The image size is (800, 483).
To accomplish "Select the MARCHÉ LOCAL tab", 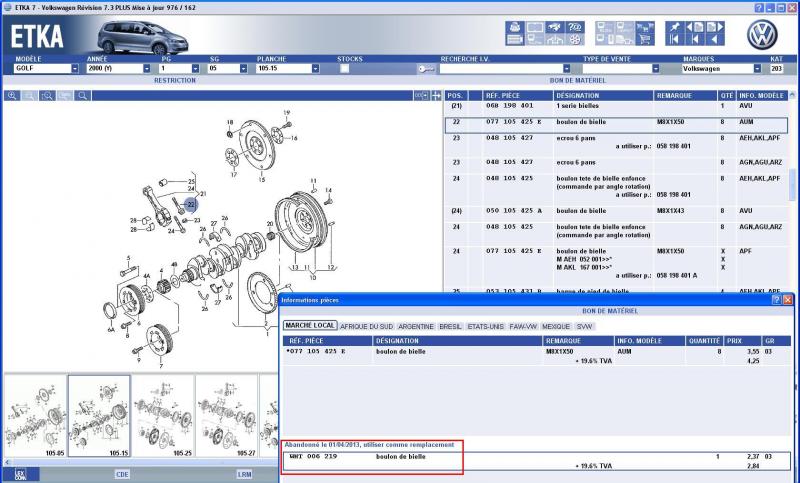I will coord(310,325).
